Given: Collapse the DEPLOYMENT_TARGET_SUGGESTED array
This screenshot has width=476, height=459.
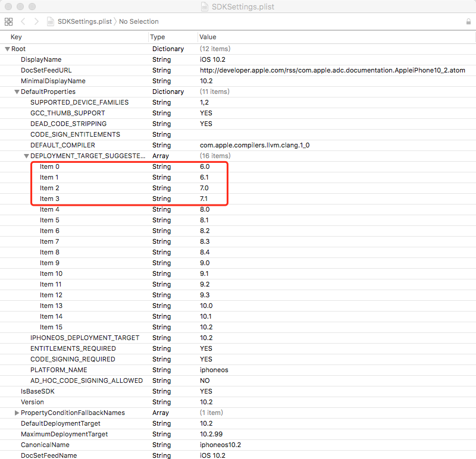Looking at the screenshot, I should [26, 156].
